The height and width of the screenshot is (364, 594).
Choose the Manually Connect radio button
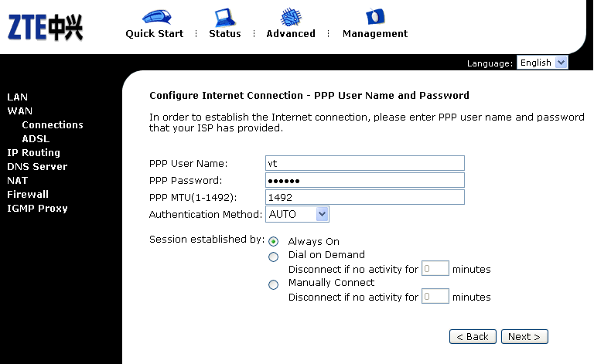click(273, 284)
